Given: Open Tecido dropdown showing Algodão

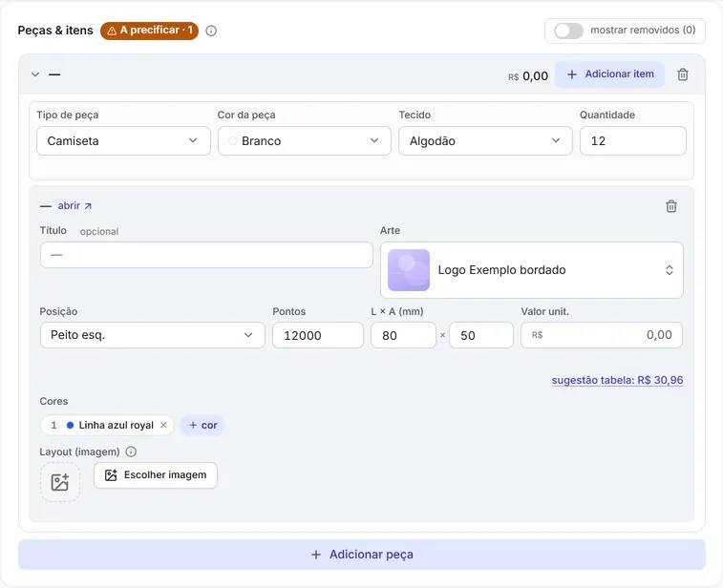Looking at the screenshot, I should pyautogui.click(x=485, y=141).
